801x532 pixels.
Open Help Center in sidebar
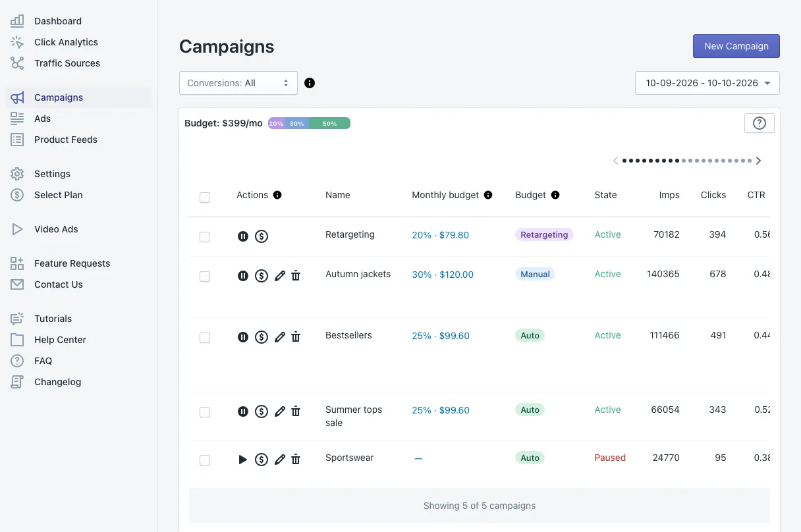(78, 340)
